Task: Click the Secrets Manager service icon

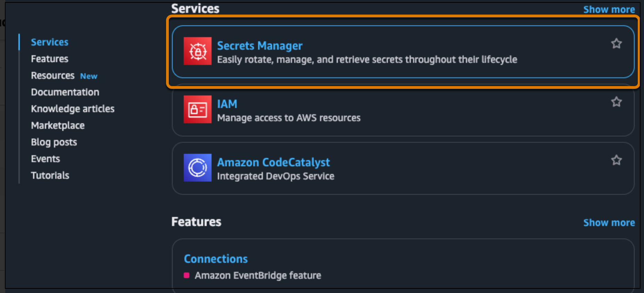Action: pos(198,51)
